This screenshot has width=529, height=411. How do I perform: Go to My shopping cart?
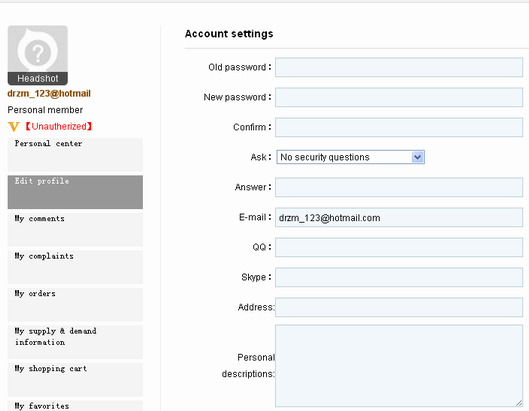[x=75, y=380]
